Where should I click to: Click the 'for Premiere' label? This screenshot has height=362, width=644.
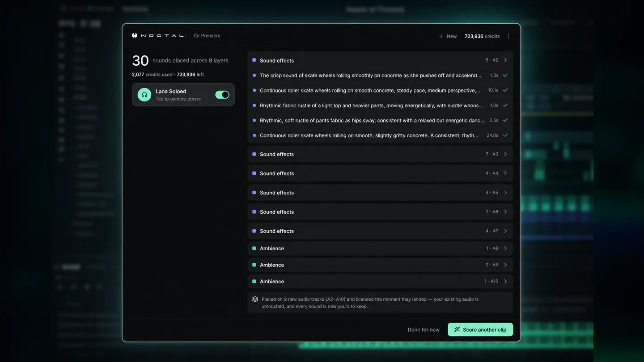(207, 36)
